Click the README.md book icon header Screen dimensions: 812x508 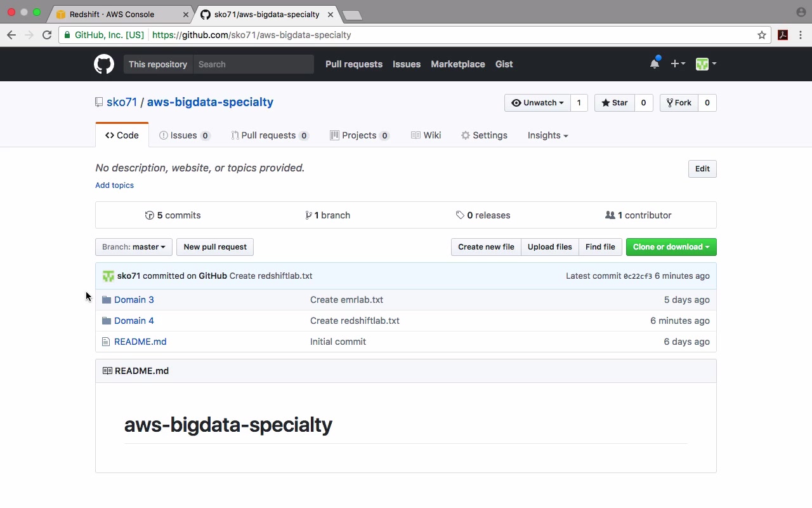pyautogui.click(x=107, y=371)
